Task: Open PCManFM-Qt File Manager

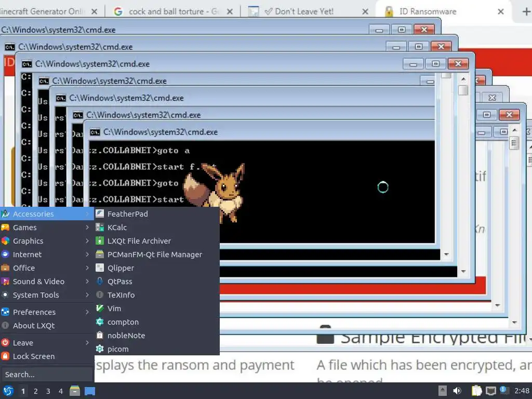Action: 157,255
